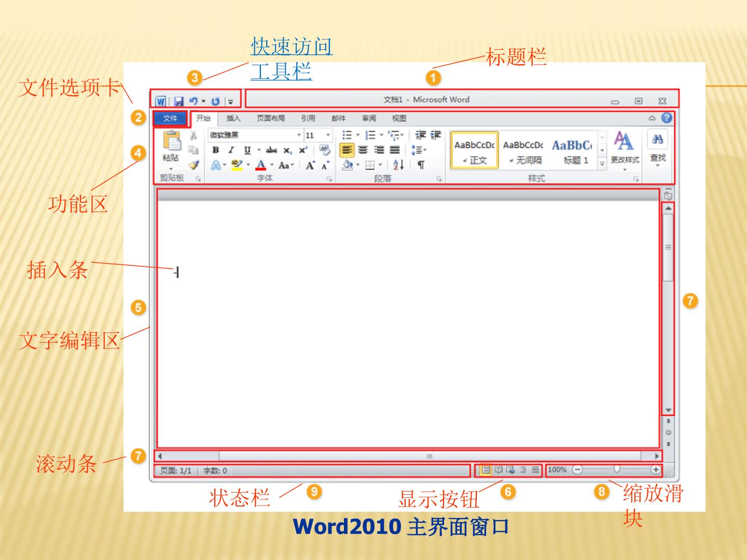Collapse the ribbon with the caret icon

coord(652,119)
